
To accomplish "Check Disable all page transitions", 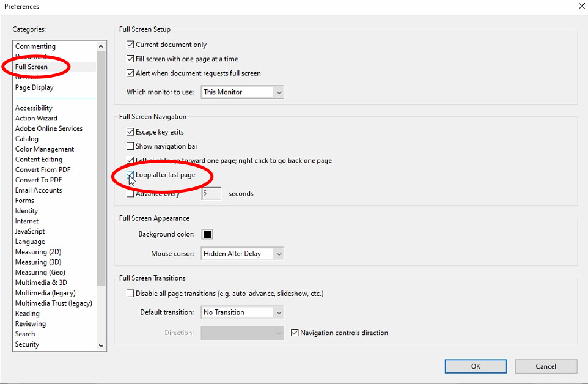I will point(130,294).
